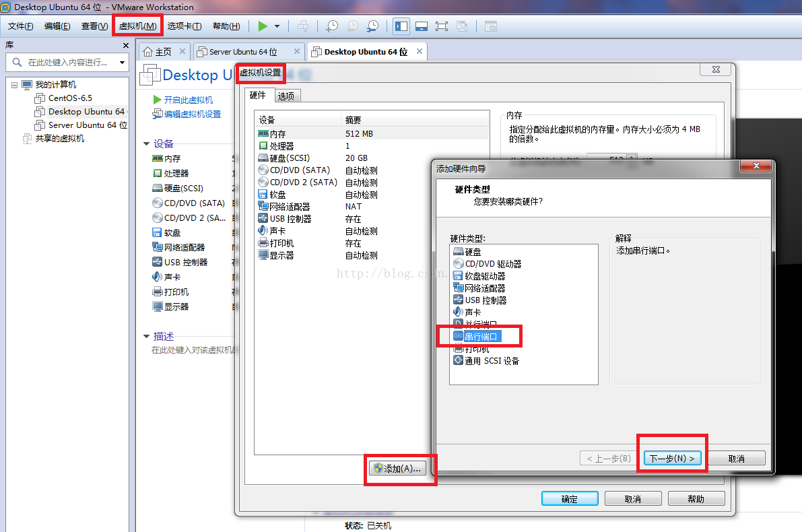
Task: Click the console view icon at toolbar end
Action: (491, 26)
